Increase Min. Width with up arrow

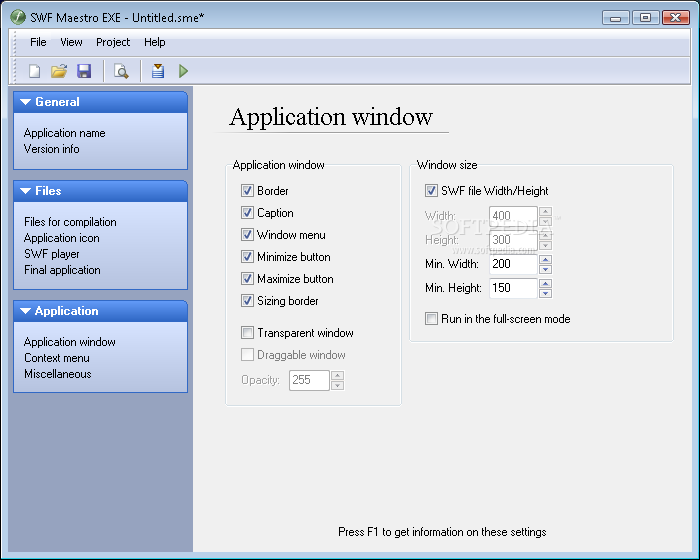pos(545,259)
